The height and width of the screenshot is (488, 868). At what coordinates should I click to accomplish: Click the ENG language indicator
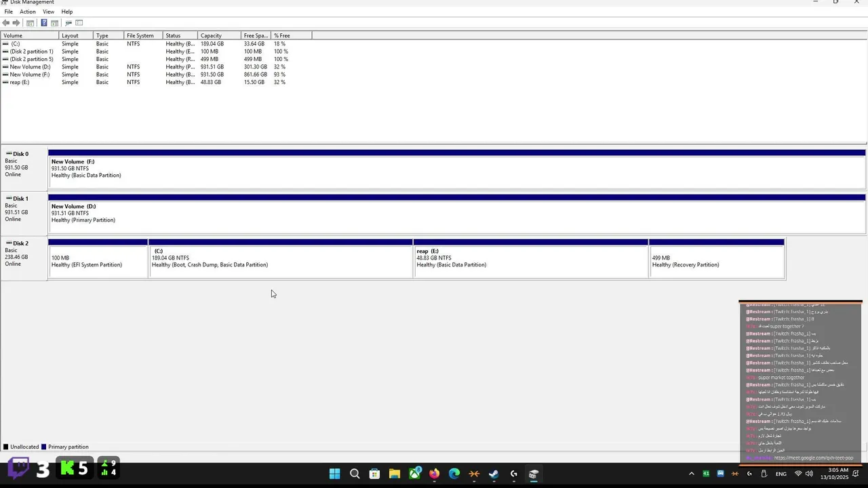point(781,474)
